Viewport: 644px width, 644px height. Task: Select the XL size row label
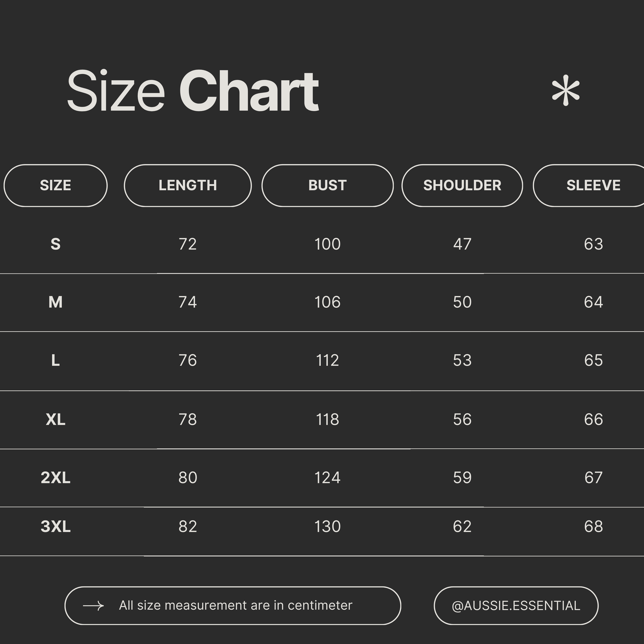coord(55,419)
